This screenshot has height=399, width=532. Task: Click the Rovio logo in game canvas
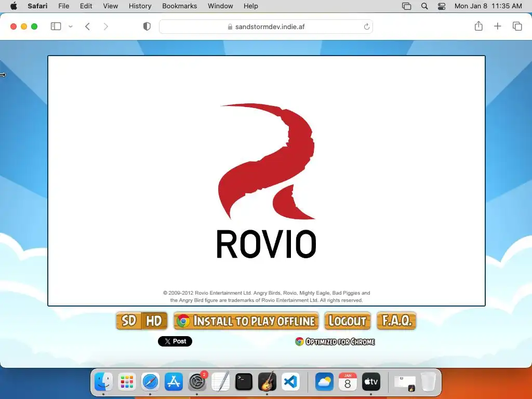pyautogui.click(x=267, y=180)
